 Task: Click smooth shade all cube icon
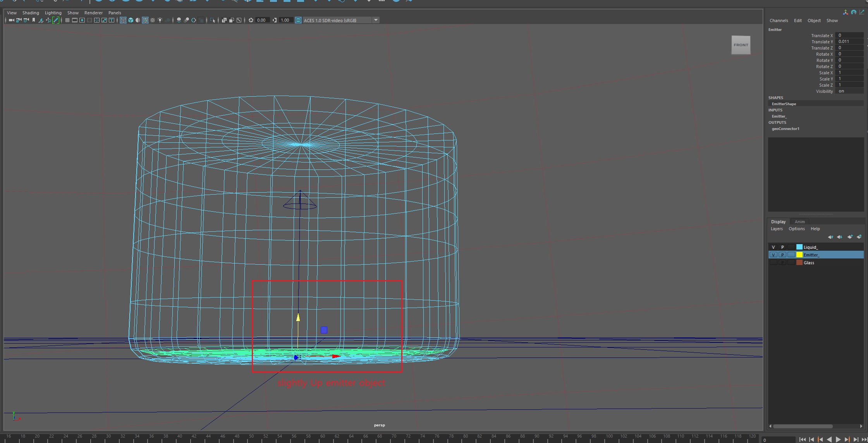click(131, 20)
